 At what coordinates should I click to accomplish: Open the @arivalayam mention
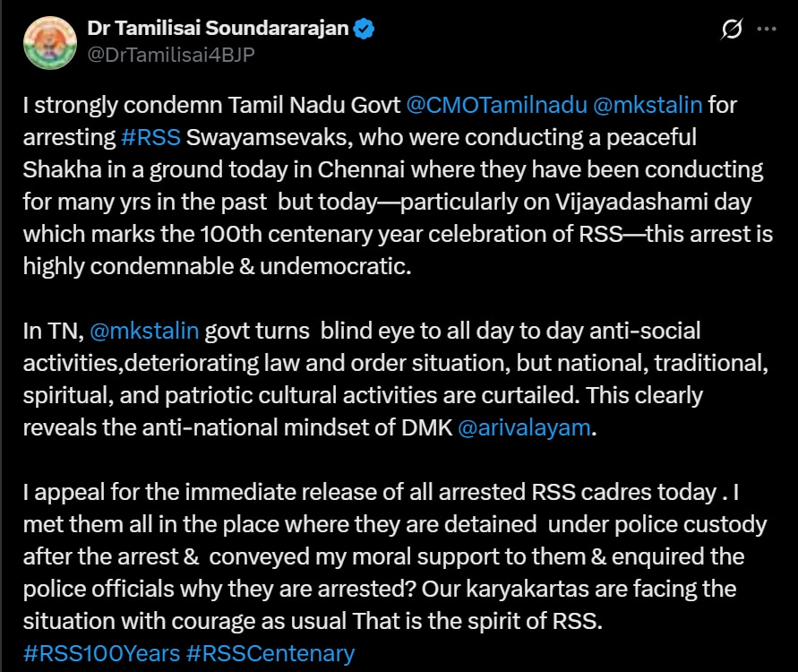click(x=524, y=427)
